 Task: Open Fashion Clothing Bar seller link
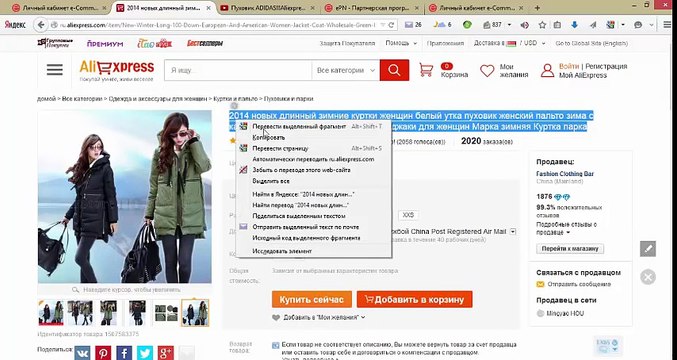point(565,174)
